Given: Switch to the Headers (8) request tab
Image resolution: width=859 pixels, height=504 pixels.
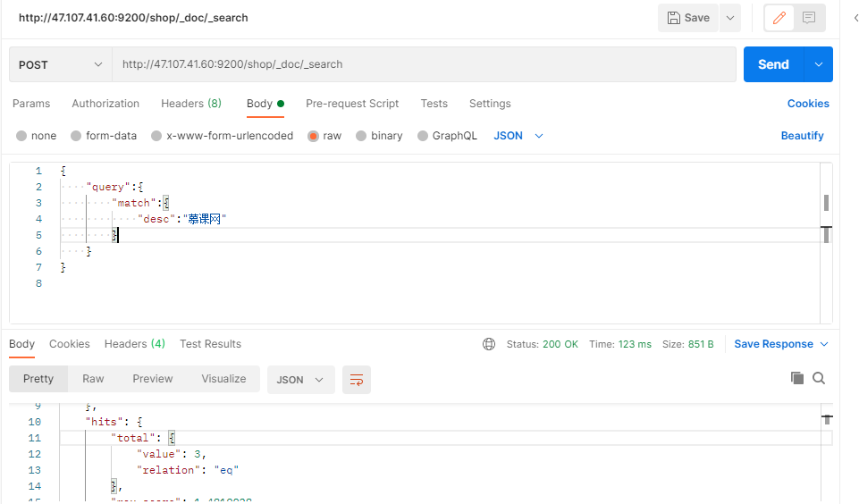Looking at the screenshot, I should tap(191, 104).
